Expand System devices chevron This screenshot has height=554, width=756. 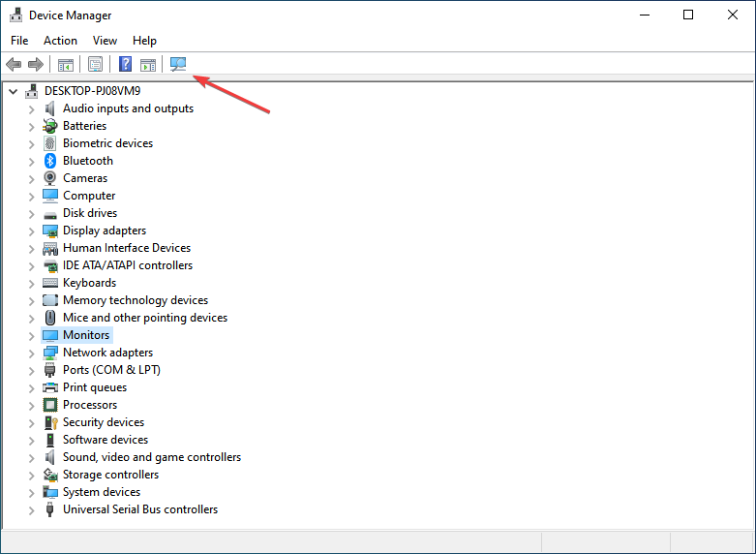[32, 493]
